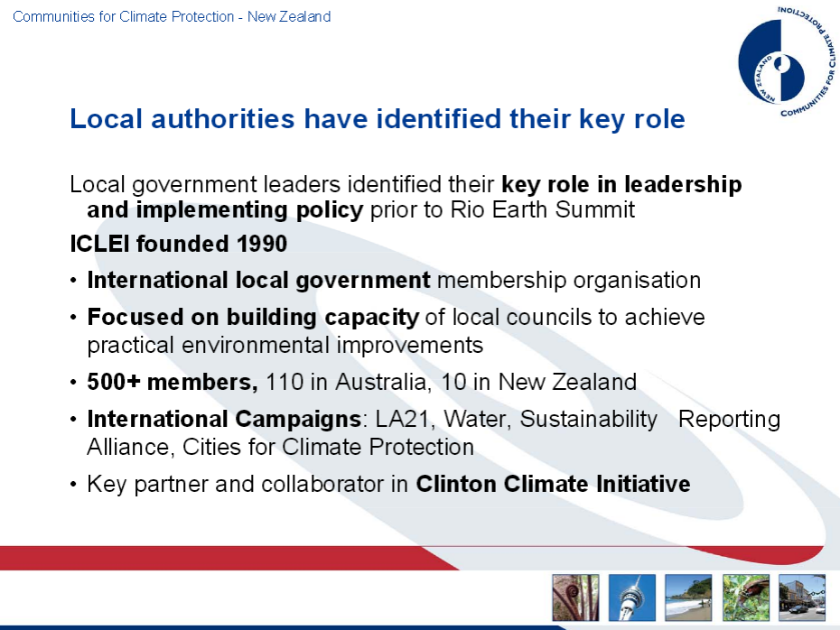This screenshot has width=840, height=630.
Task: Click the bold 'ICLEI founded 1990' heading
Action: pyautogui.click(x=178, y=245)
